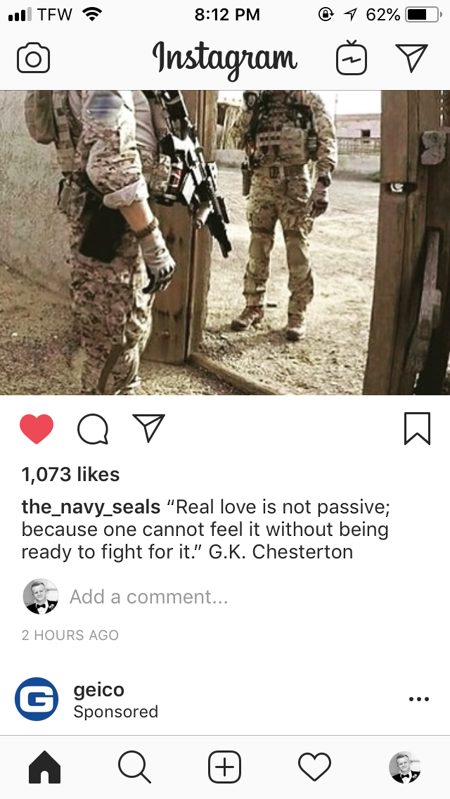Viewport: 450px width, 799px height.
Task: Open the Activity heart tab
Action: 314,767
